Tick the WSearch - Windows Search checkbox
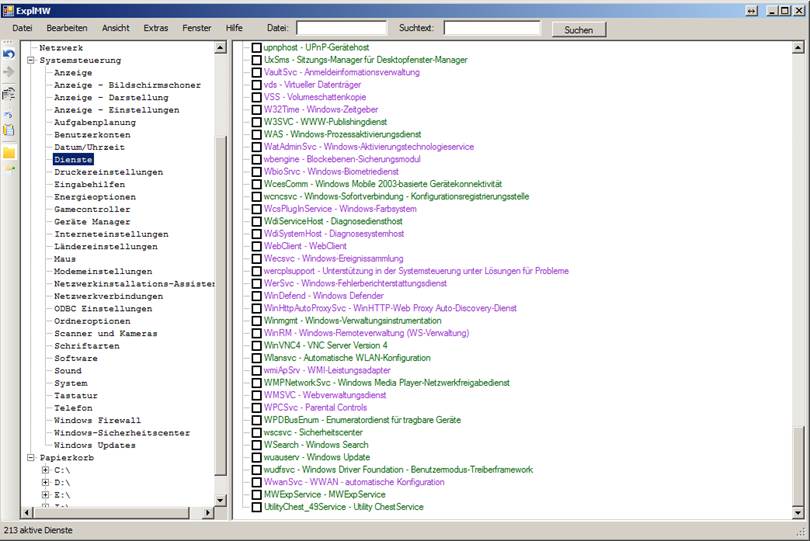810x541 pixels. (x=256, y=445)
